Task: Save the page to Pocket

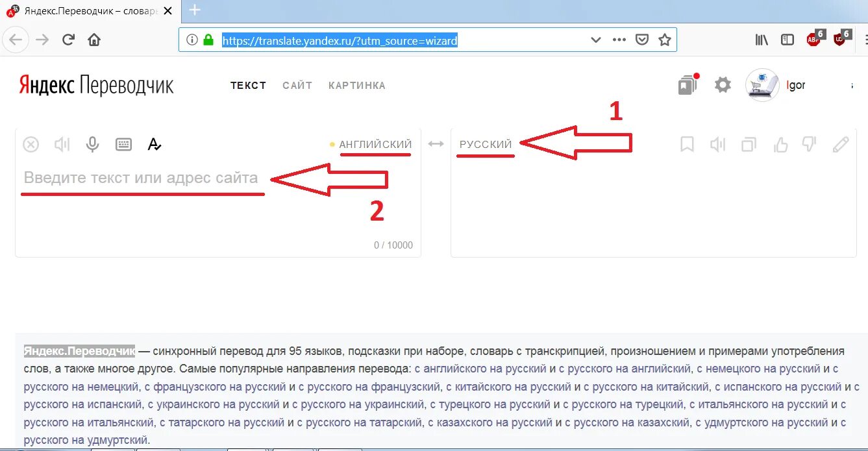Action: 642,40
